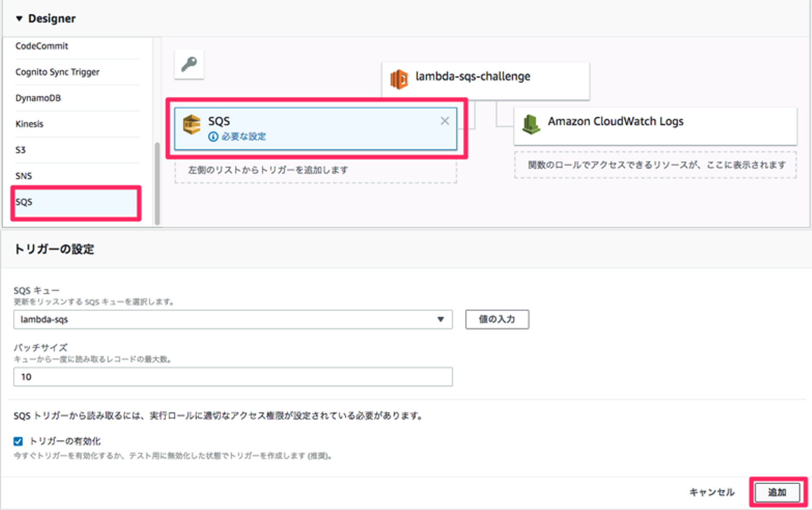Viewport: 812px width, 510px height.
Task: Focus the バッチサイズ input field
Action: point(233,377)
